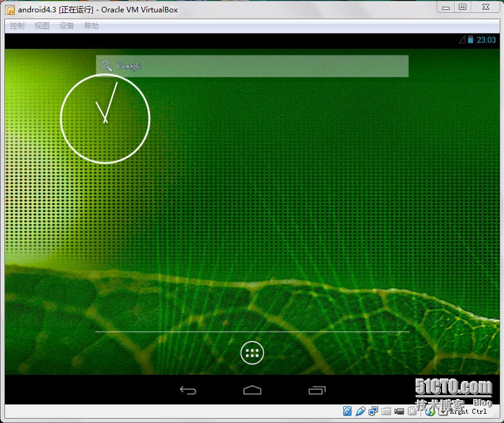Screen dimensions: 504x423
Task: Open the Android app drawer
Action: pyautogui.click(x=252, y=353)
